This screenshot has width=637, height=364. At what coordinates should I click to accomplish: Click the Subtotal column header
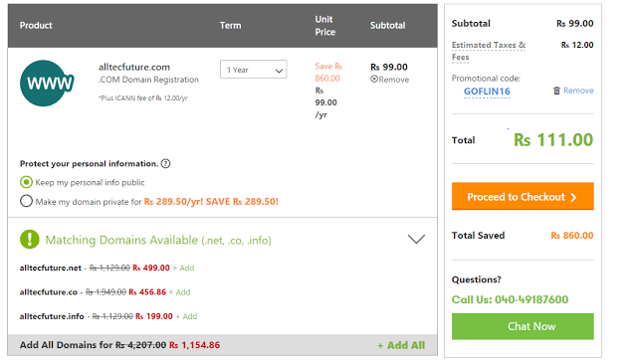[387, 25]
